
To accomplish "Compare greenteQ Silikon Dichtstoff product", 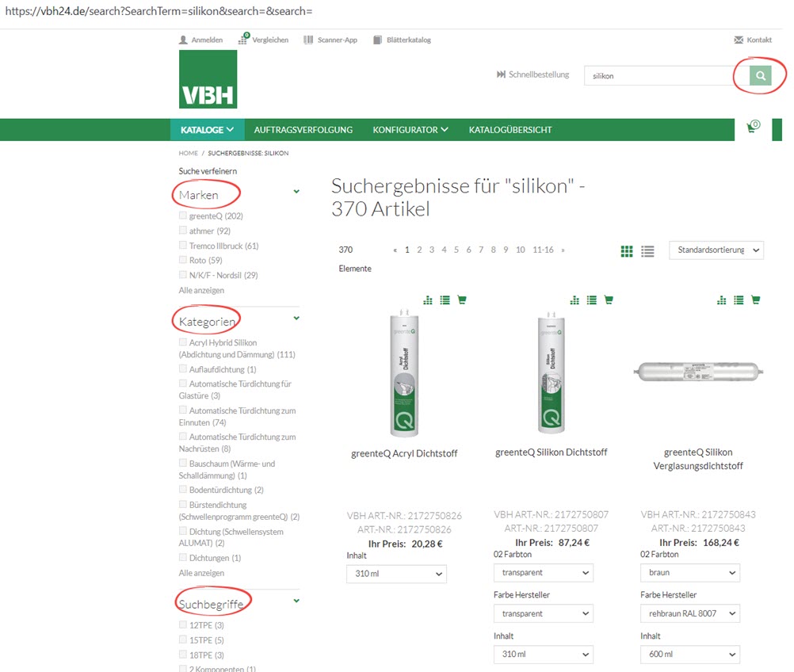I will pos(575,300).
